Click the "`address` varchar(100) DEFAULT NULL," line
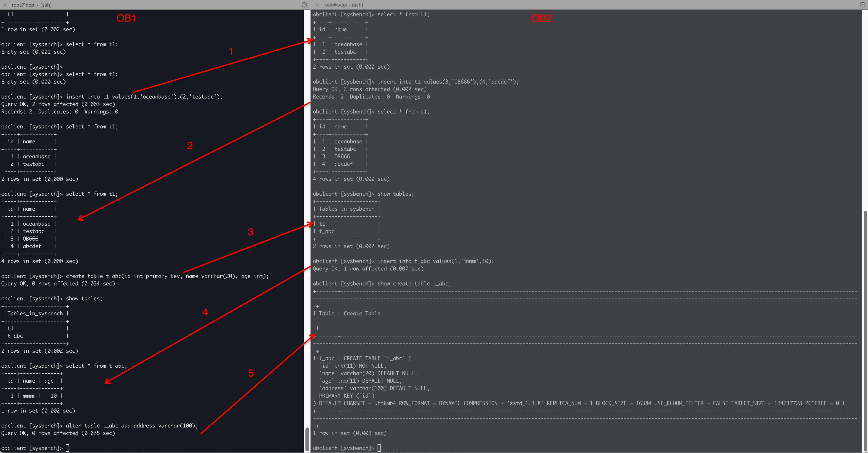This screenshot has height=453, width=868. point(374,389)
